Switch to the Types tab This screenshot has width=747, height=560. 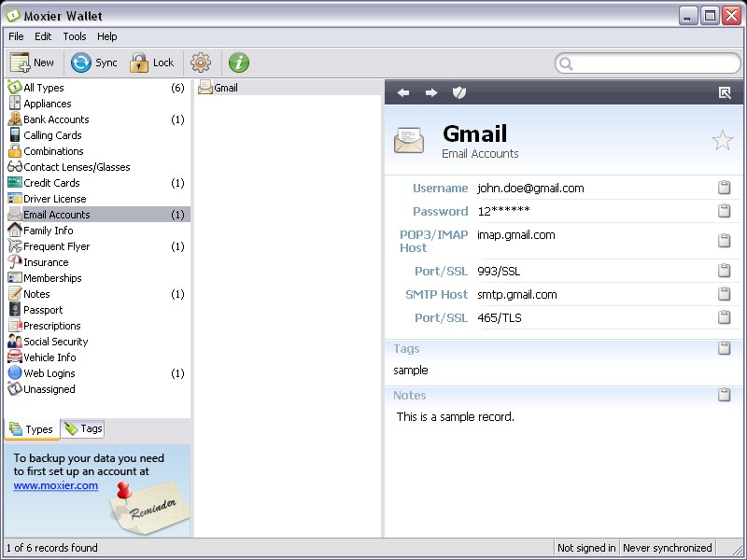point(32,429)
